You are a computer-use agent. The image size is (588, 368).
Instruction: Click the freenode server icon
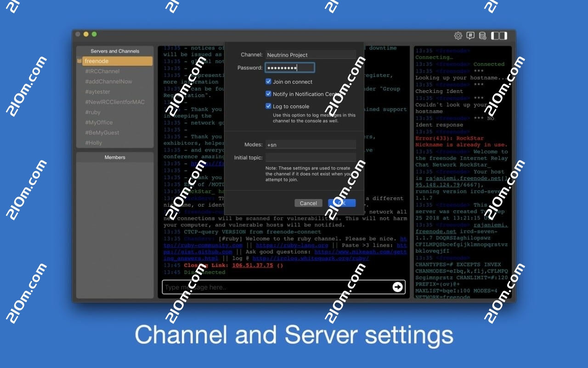79,61
